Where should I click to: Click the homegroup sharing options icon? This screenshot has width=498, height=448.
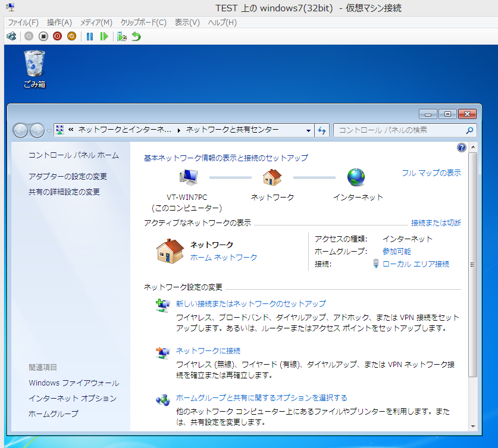[x=162, y=400]
